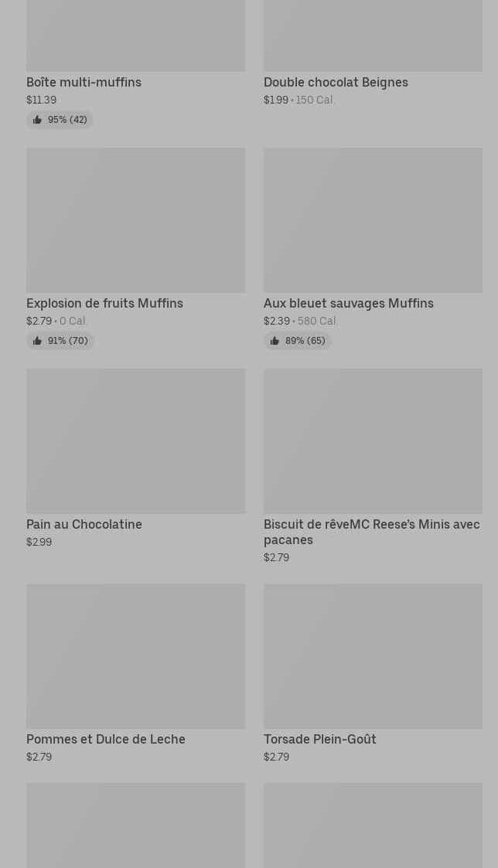This screenshot has height=868, width=498.
Task: Open the Boîte multi-muffins item title
Action: click(84, 82)
